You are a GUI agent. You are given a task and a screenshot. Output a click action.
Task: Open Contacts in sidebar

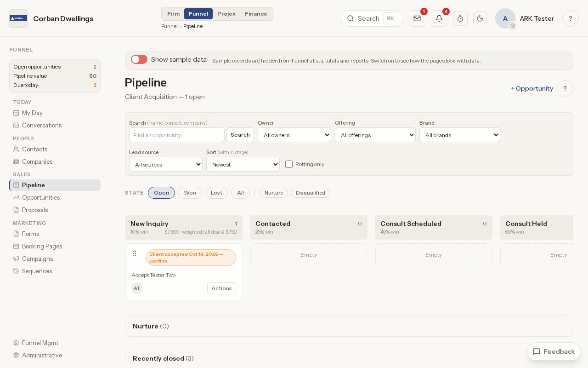click(x=55, y=149)
